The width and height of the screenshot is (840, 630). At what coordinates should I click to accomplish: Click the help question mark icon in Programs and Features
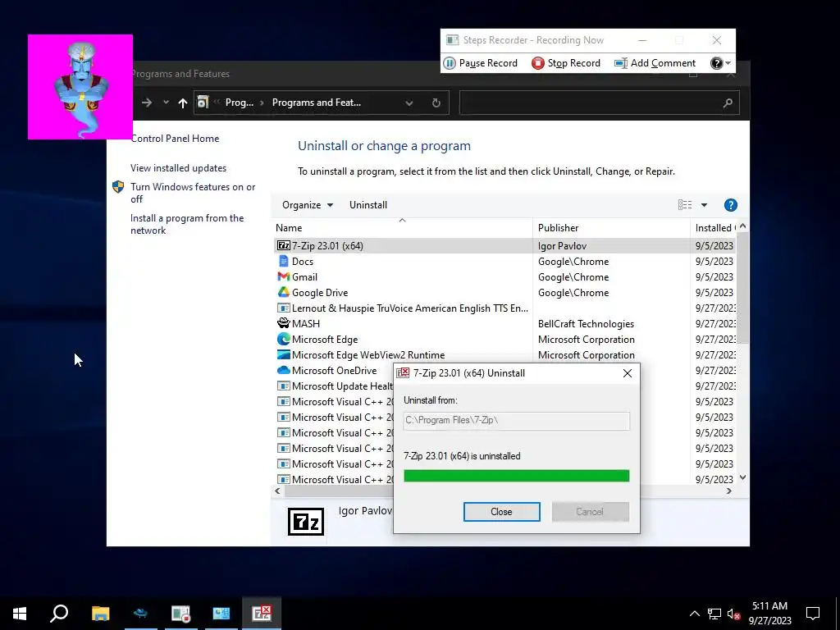[x=730, y=205]
